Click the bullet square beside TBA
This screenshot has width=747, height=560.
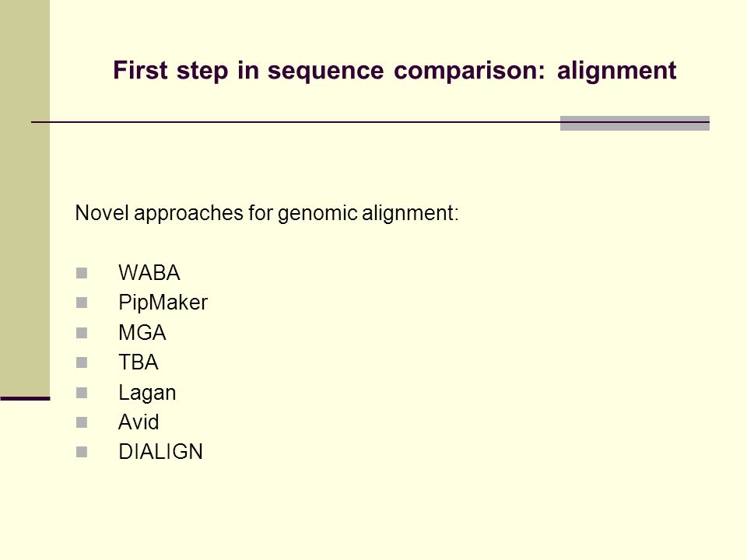tap(82, 362)
